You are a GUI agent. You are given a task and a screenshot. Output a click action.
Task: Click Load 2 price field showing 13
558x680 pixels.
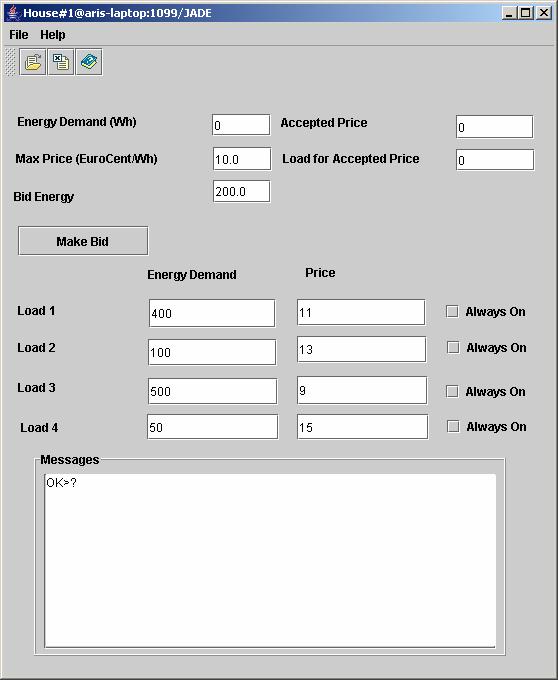[x=362, y=349]
